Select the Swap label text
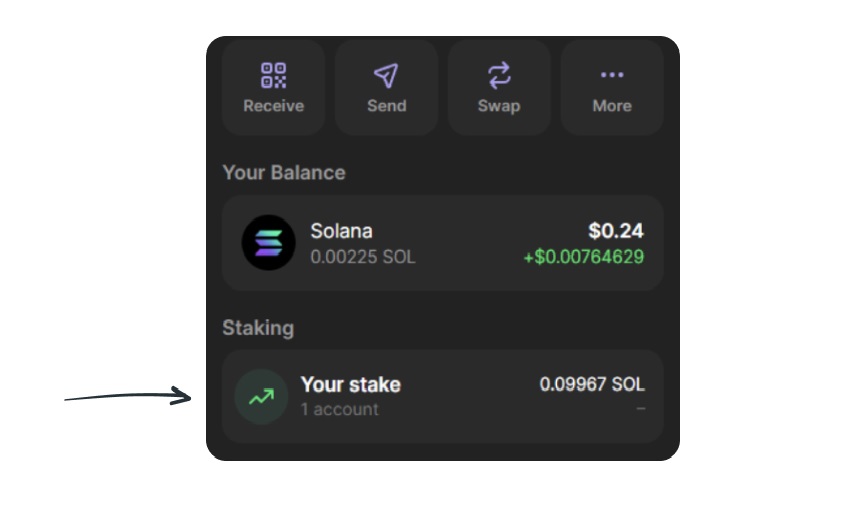 coord(499,105)
